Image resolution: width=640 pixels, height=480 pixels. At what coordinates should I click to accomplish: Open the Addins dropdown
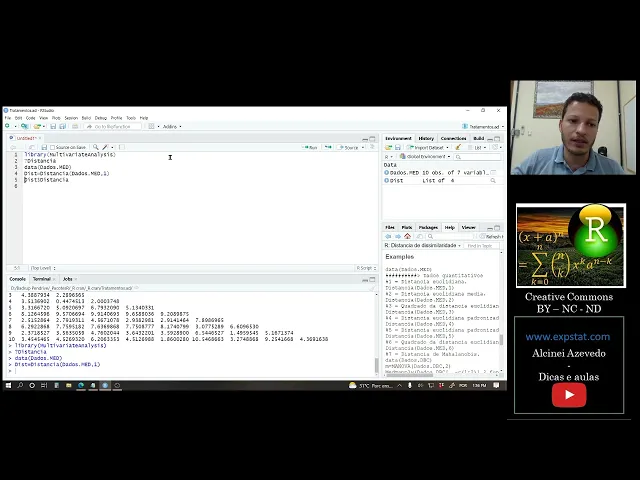click(172, 127)
